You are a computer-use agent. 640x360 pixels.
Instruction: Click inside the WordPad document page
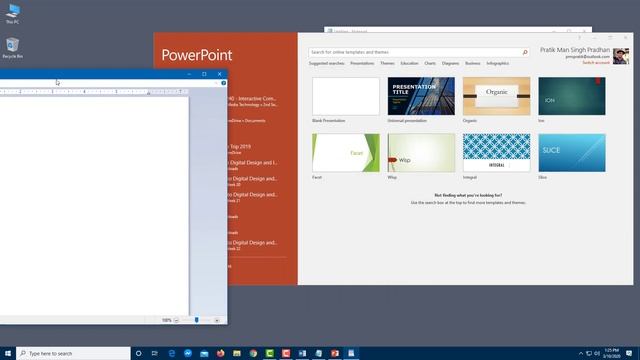click(94, 206)
